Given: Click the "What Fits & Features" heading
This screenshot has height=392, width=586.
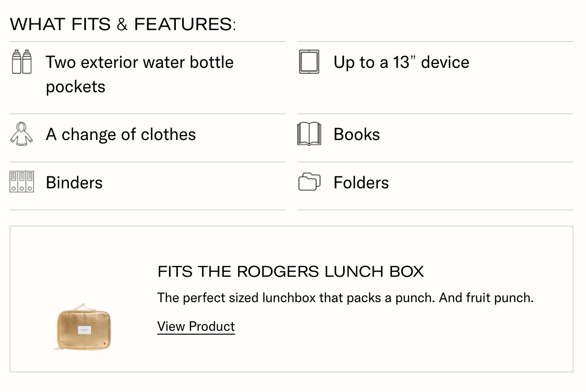Looking at the screenshot, I should pyautogui.click(x=123, y=24).
